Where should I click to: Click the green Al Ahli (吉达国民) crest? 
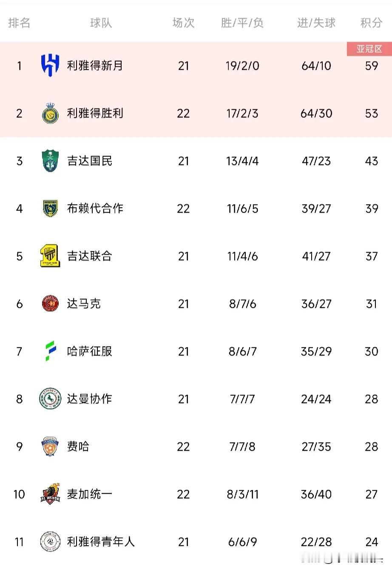(x=50, y=161)
